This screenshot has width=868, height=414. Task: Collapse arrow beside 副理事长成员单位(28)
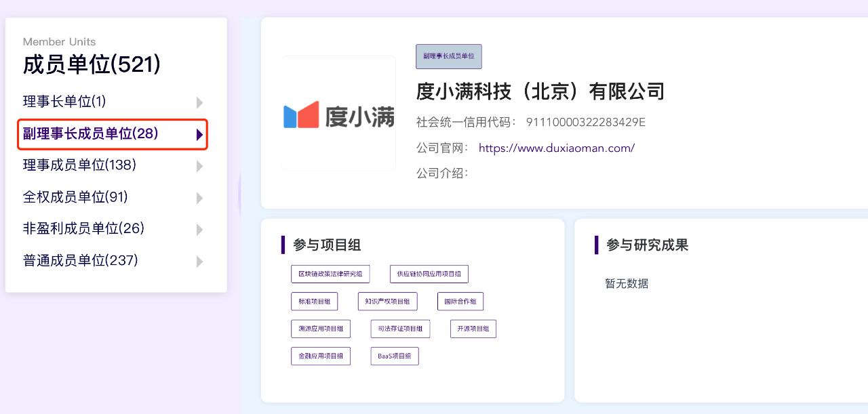click(199, 134)
